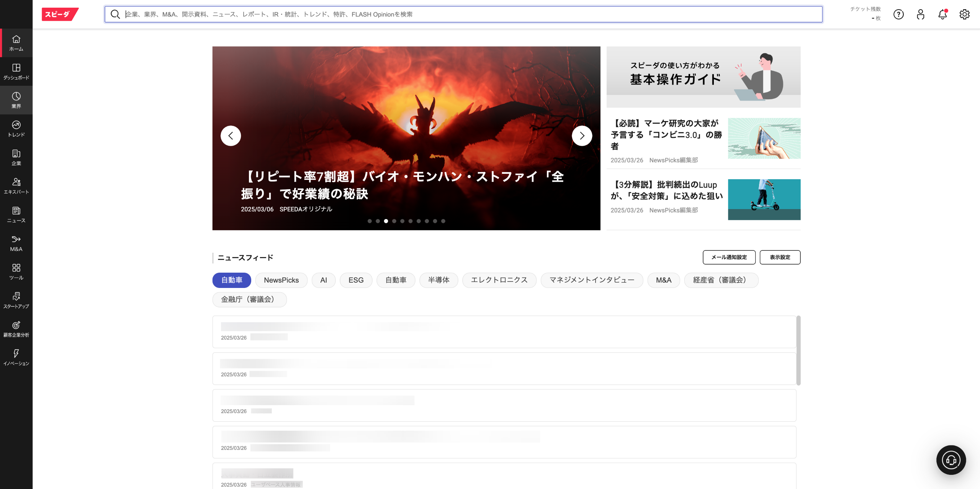Open the ダッシュボード sidebar icon
The width and height of the screenshot is (980, 489).
pyautogui.click(x=16, y=72)
